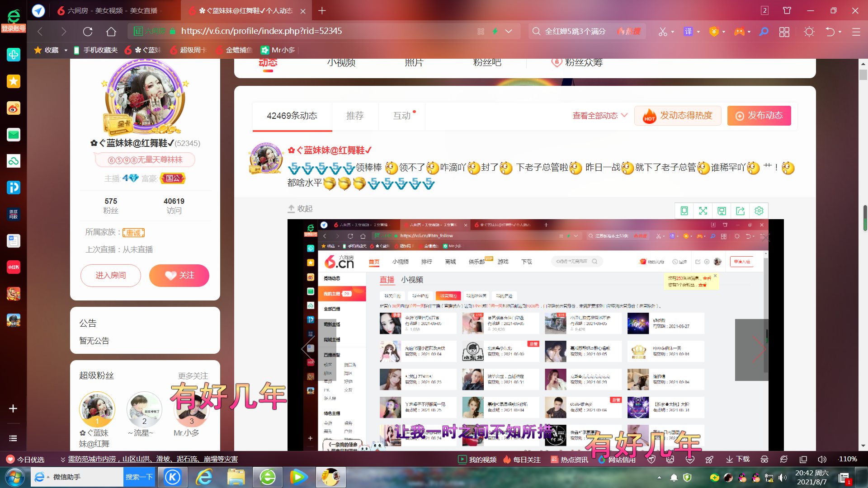Select the 互动 tab

(402, 116)
